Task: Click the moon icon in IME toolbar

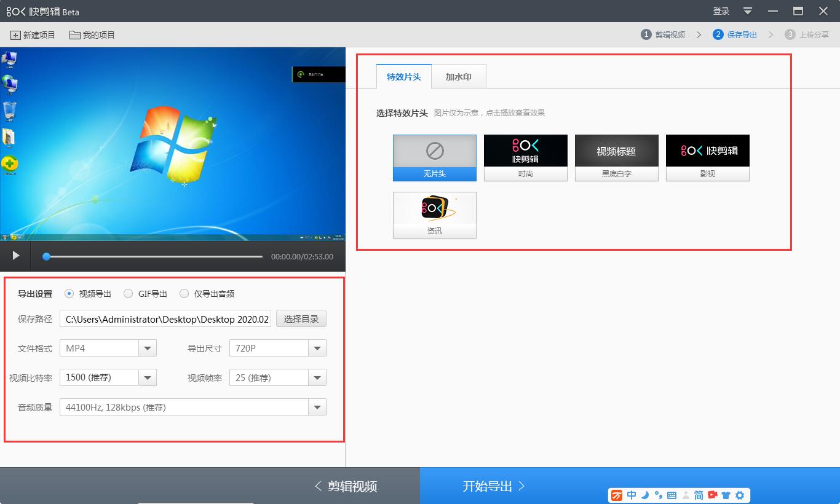Action: [645, 495]
